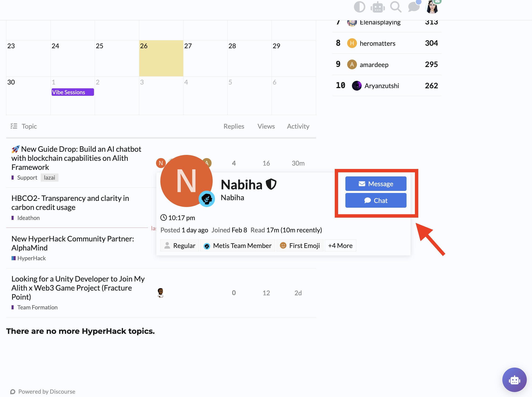532x397 pixels.
Task: Open the Unity Developer topic poster avatar
Action: pos(161,292)
